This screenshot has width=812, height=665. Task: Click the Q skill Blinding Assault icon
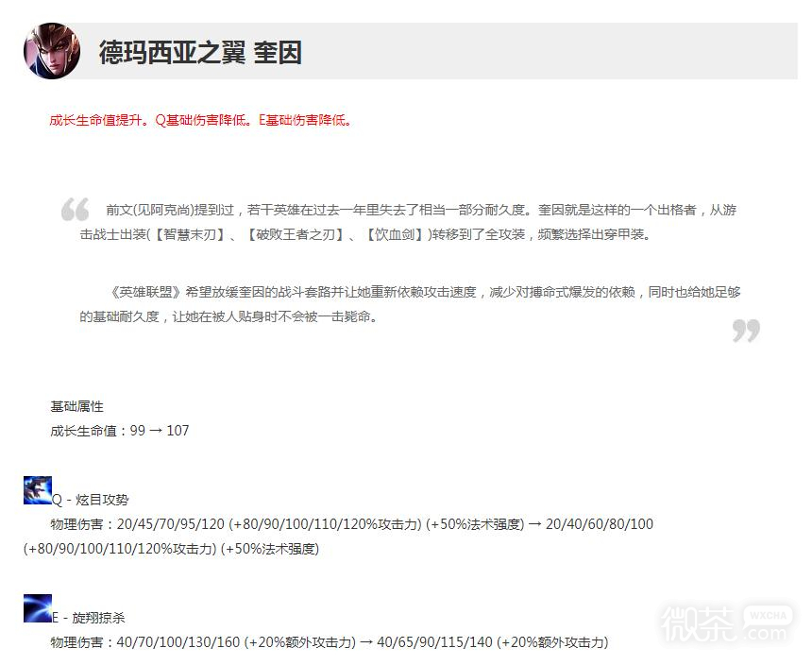38,490
